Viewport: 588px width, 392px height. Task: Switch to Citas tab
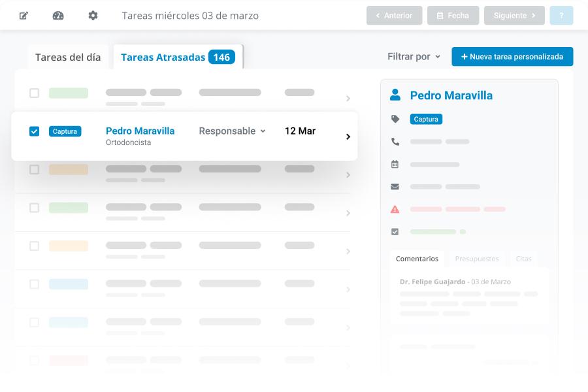click(x=523, y=259)
